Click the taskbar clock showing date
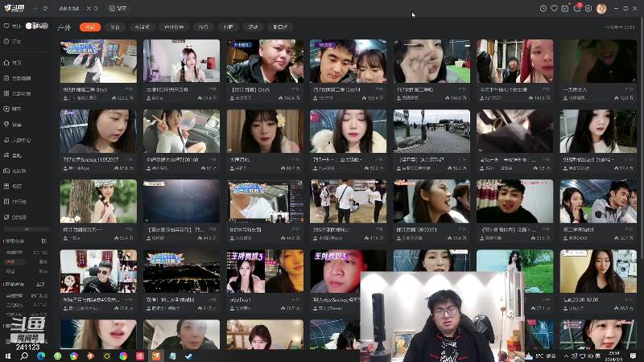This screenshot has height=362, width=644. click(x=614, y=356)
